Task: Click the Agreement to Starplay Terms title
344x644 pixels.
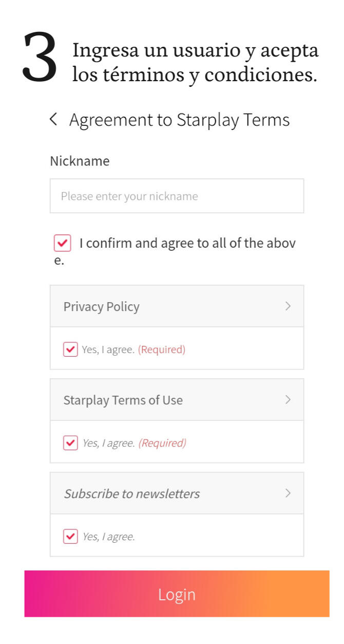Action: tap(179, 120)
